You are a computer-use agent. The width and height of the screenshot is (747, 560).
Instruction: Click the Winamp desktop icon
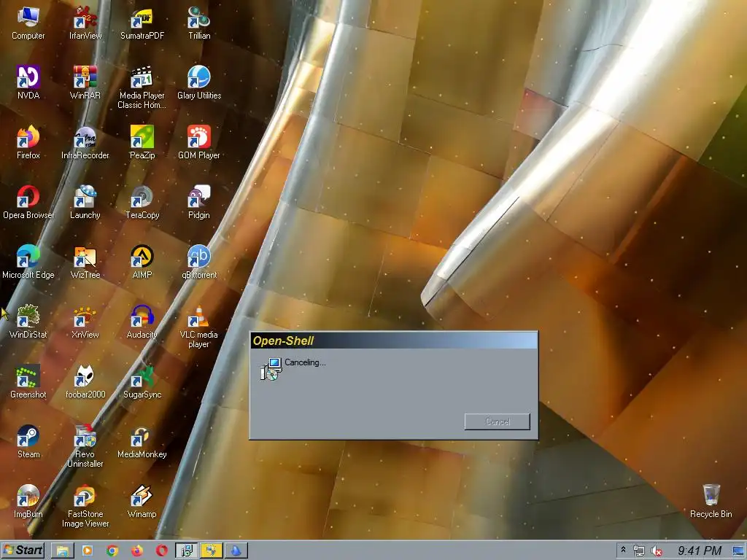pyautogui.click(x=142, y=502)
